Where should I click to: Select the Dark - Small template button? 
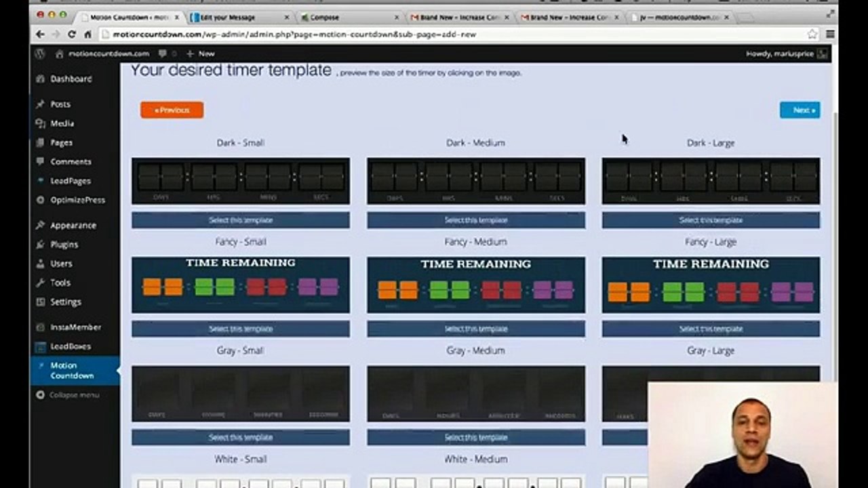point(241,220)
